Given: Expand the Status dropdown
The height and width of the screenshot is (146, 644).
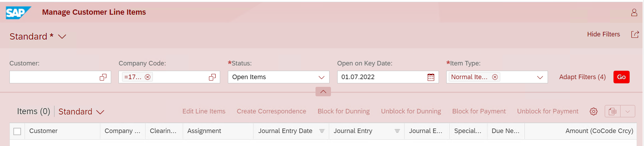Looking at the screenshot, I should click(321, 77).
